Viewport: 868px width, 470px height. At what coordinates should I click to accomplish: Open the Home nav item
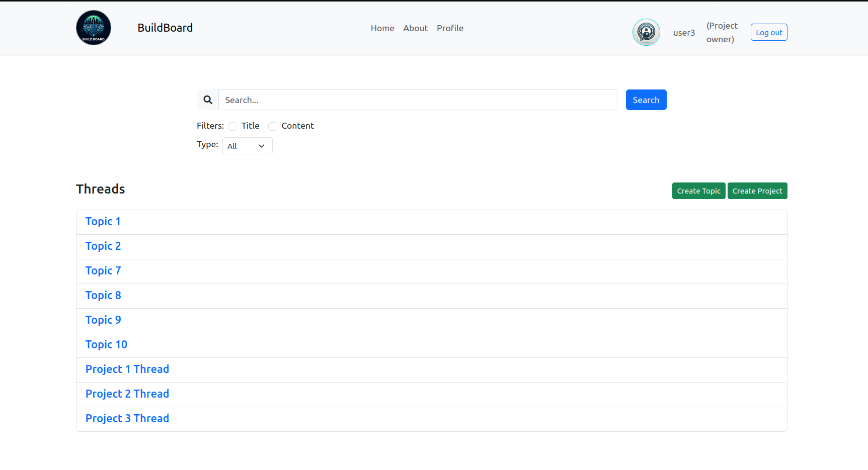click(x=382, y=28)
